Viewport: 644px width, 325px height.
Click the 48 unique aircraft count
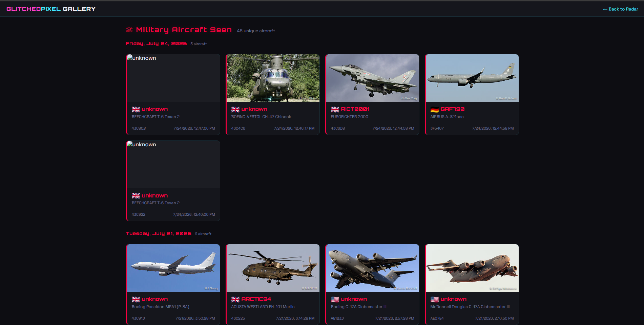click(256, 31)
